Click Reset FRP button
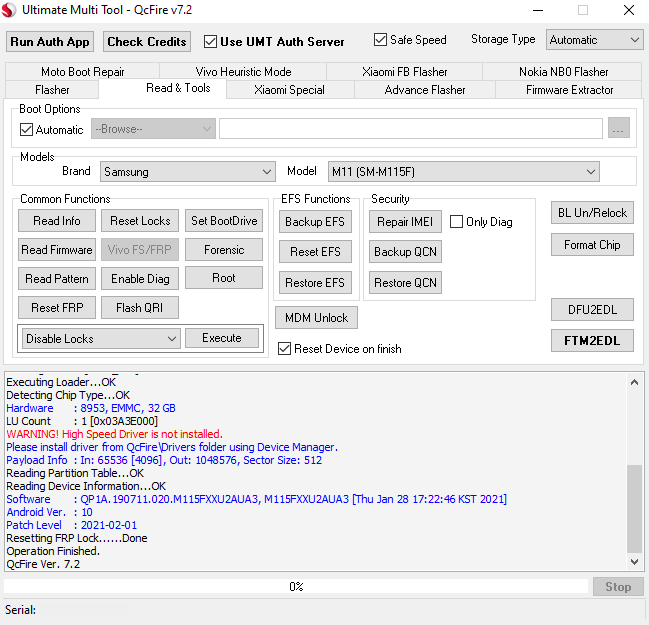The width and height of the screenshot is (649, 625). 57,308
